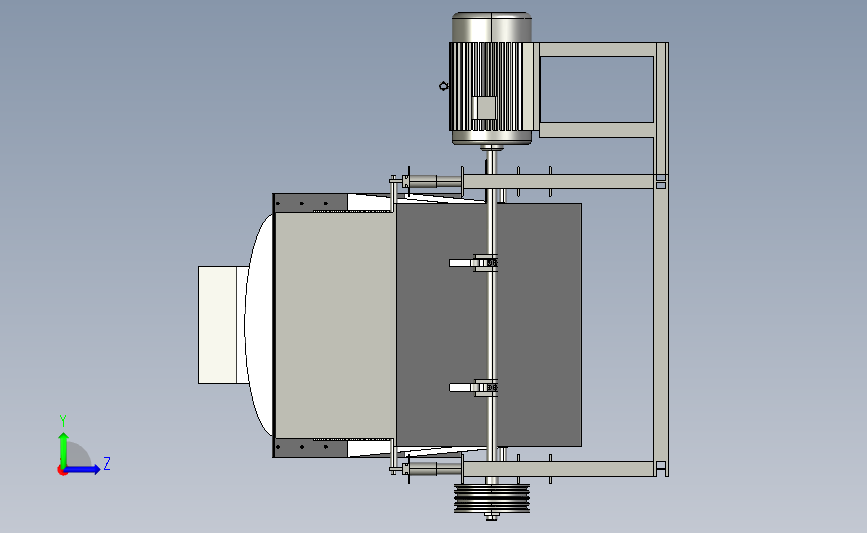Screen dimensions: 867x533
Task: Click the green Y axis arrow of the triad
Action: point(63,448)
